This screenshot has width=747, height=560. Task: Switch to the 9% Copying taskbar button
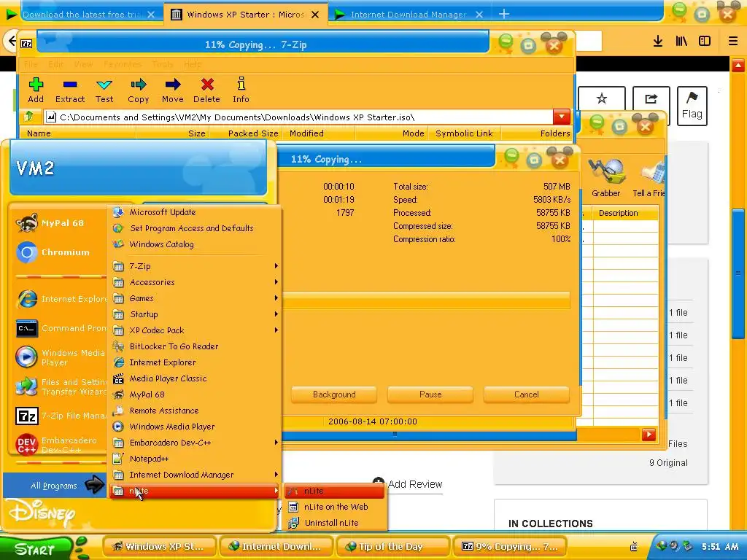pyautogui.click(x=510, y=547)
